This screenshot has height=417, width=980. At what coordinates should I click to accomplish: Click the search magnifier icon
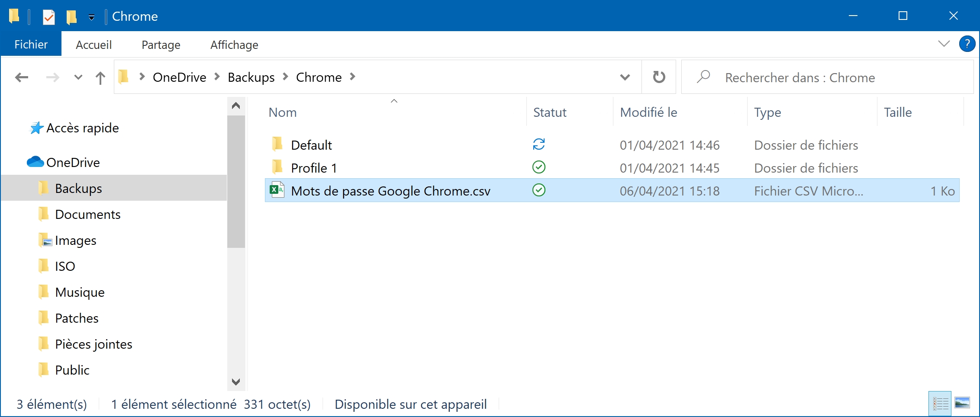(703, 77)
